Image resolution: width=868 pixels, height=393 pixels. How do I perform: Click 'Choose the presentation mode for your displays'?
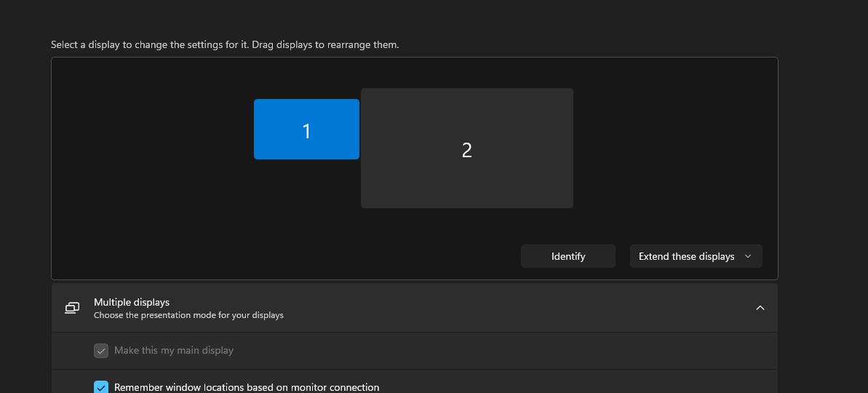coord(188,316)
